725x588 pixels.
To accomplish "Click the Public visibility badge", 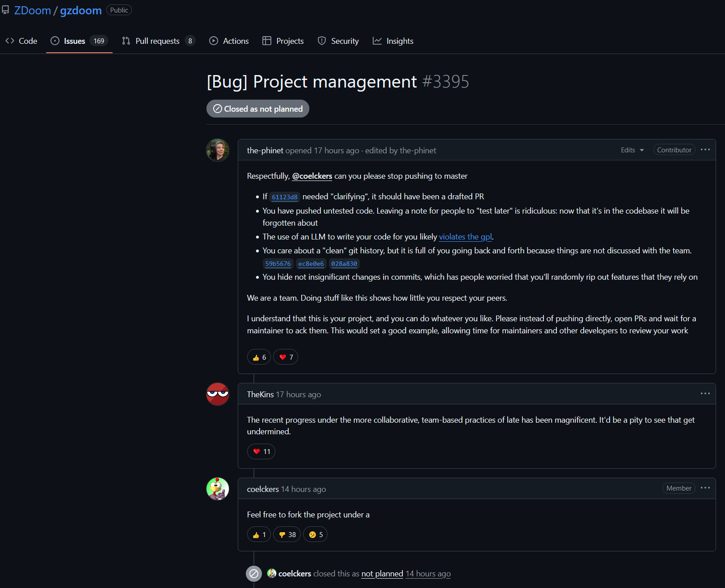I will click(119, 10).
